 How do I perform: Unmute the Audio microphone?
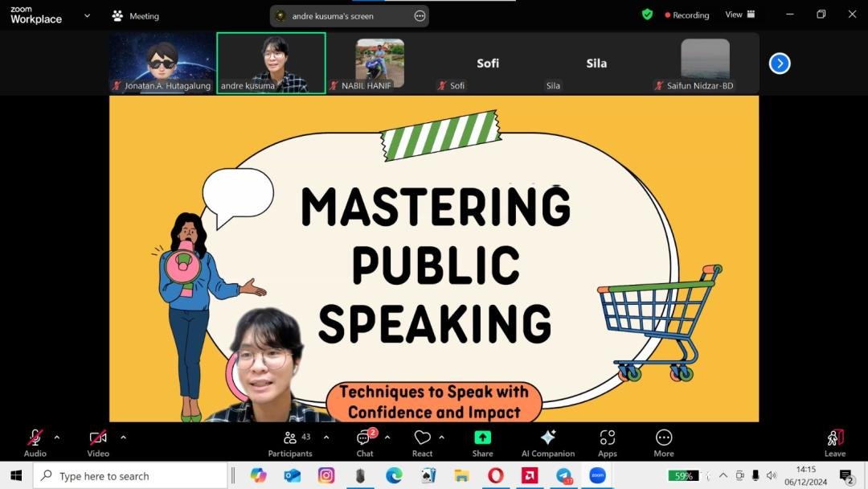pos(35,442)
